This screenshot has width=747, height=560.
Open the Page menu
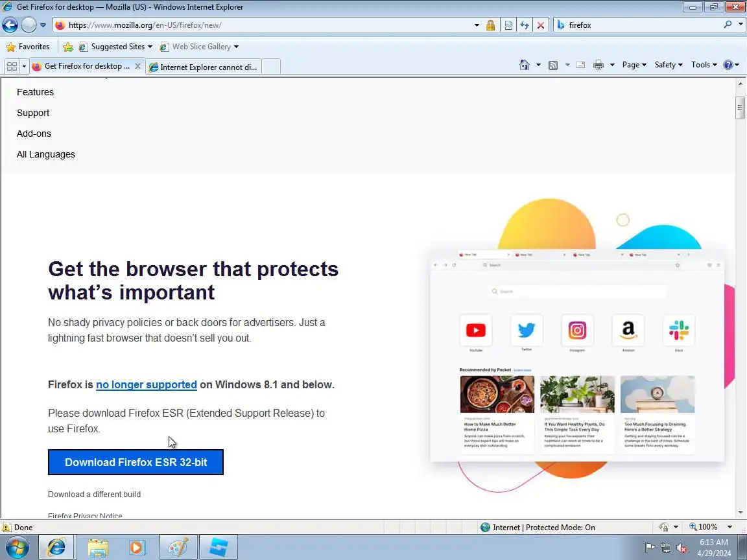[x=634, y=65]
